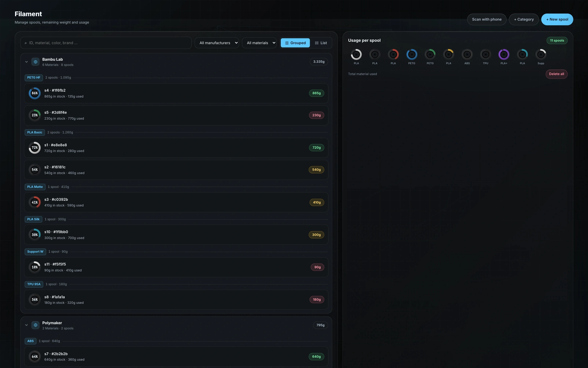
Task: Click the 865g stock badge on s4
Action: (x=316, y=93)
